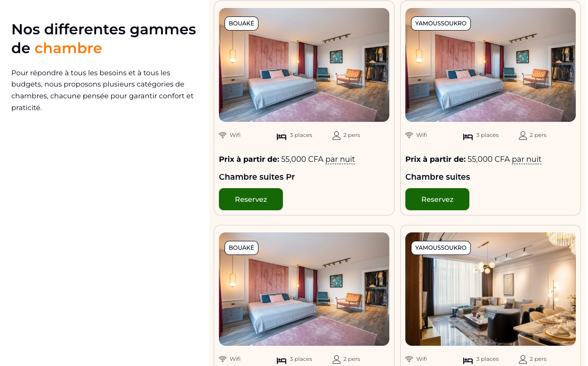The width and height of the screenshot is (588, 366).
Task: Click 'par nuit' link in Yamoussoukro Chambre suites card
Action: (527, 159)
